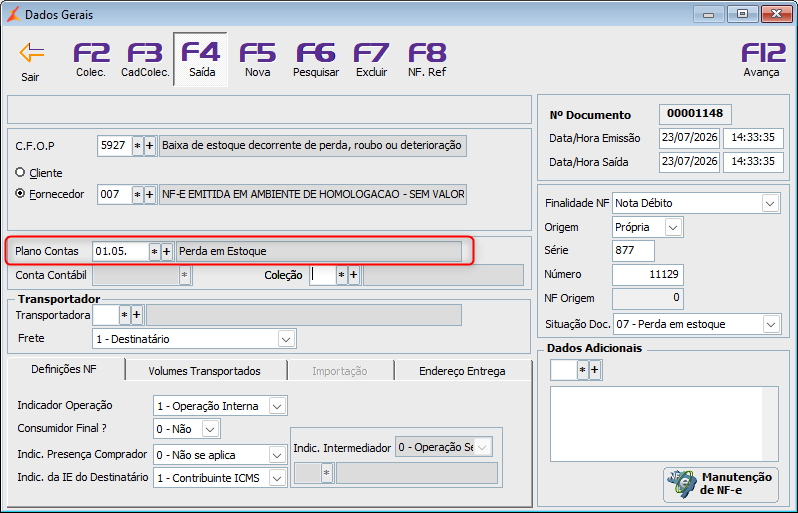Click the Sair back arrow icon
This screenshot has width=798, height=513.
[x=32, y=52]
